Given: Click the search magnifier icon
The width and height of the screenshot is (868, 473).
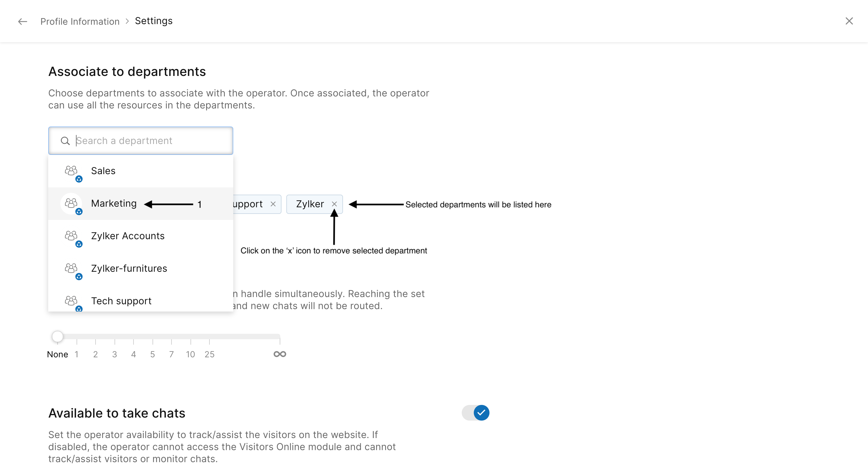Looking at the screenshot, I should point(65,141).
